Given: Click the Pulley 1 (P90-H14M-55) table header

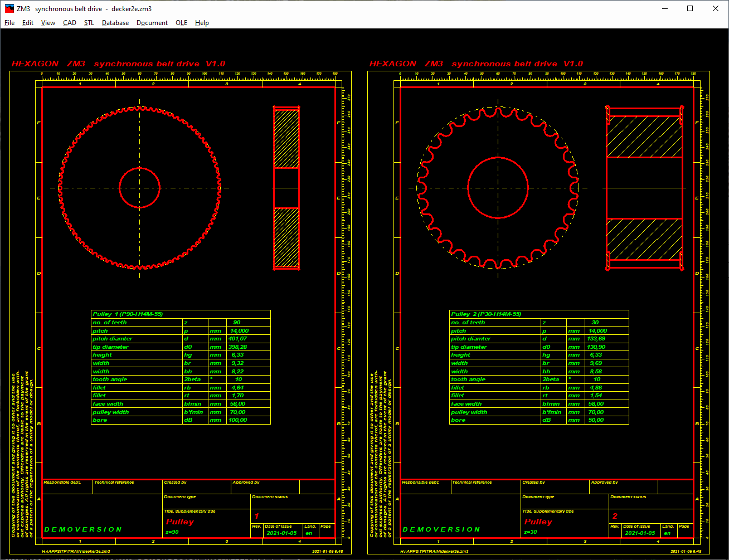Looking at the screenshot, I should pyautogui.click(x=128, y=314).
